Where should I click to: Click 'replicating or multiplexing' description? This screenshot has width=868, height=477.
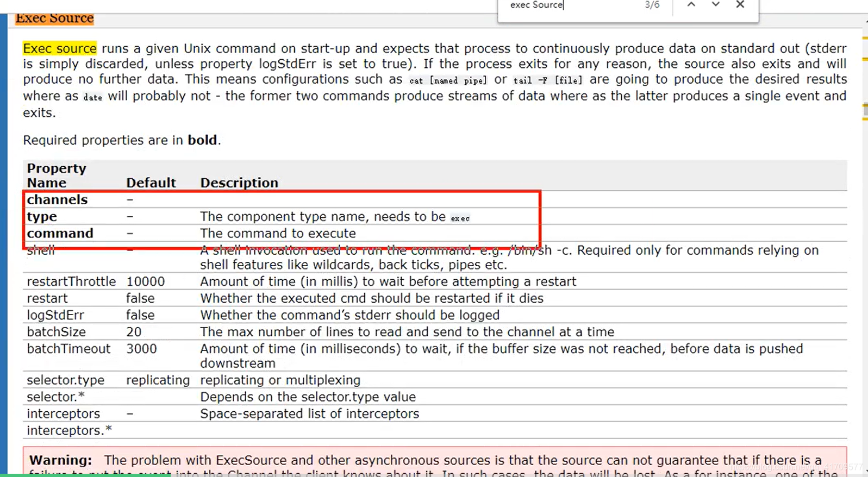click(280, 380)
